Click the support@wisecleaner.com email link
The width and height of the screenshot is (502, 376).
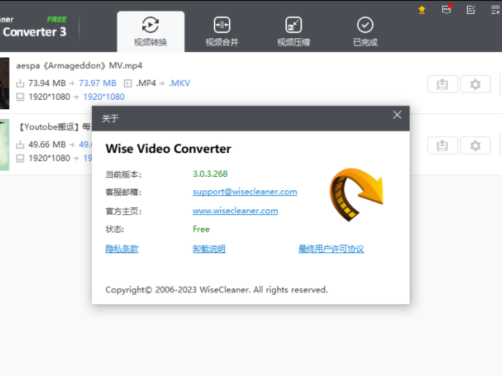[245, 192]
